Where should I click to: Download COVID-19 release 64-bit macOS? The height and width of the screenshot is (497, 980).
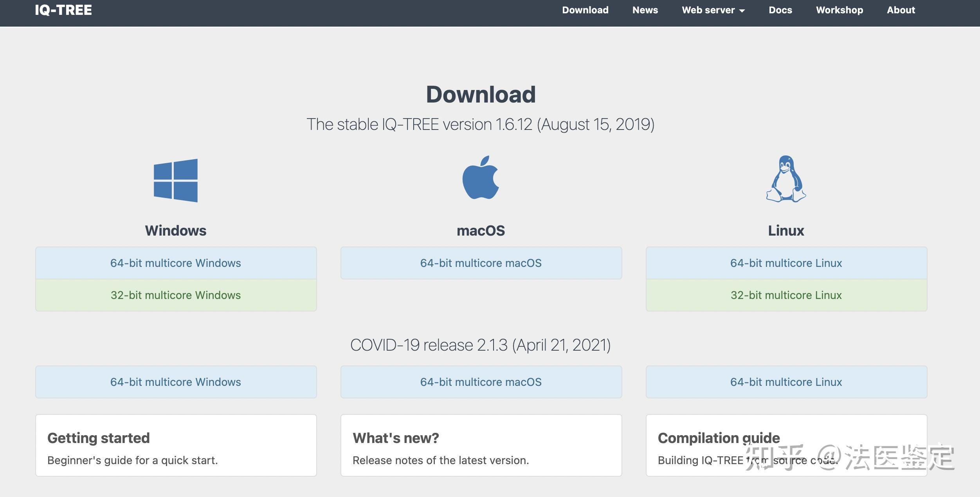(481, 382)
